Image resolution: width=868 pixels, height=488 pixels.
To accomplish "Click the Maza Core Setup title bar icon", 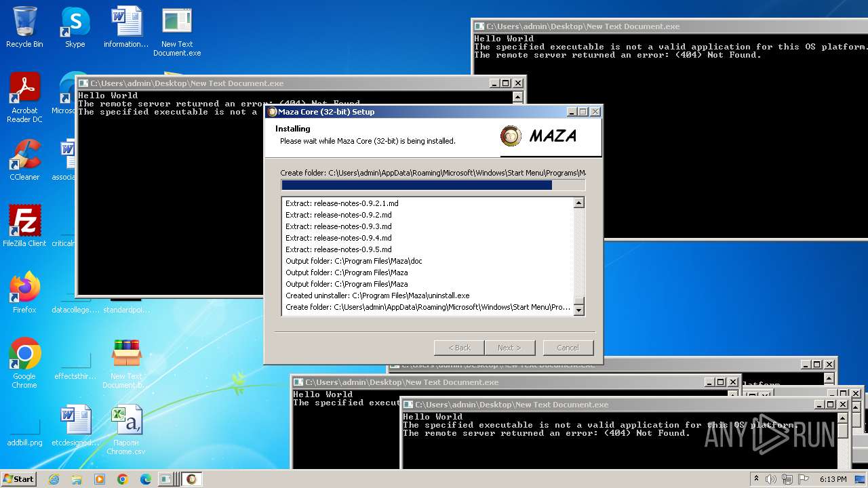I will tap(272, 112).
